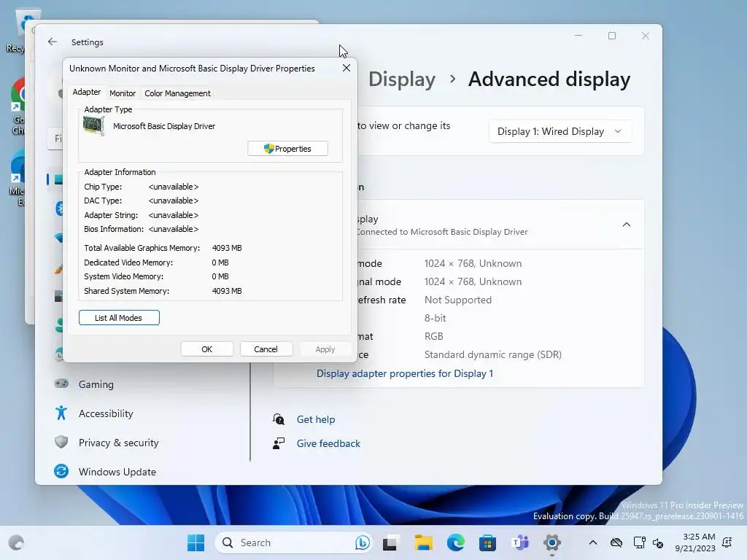
Task: Switch to the Monitor tab
Action: 123,93
